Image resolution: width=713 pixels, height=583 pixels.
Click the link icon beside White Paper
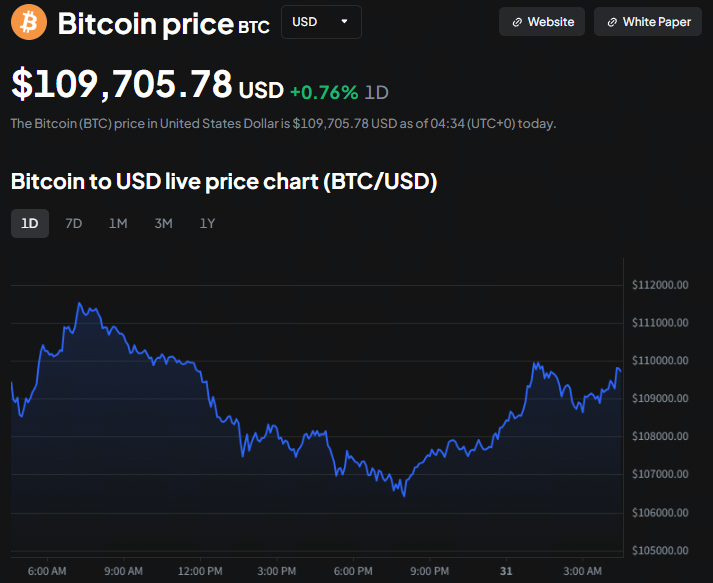612,22
